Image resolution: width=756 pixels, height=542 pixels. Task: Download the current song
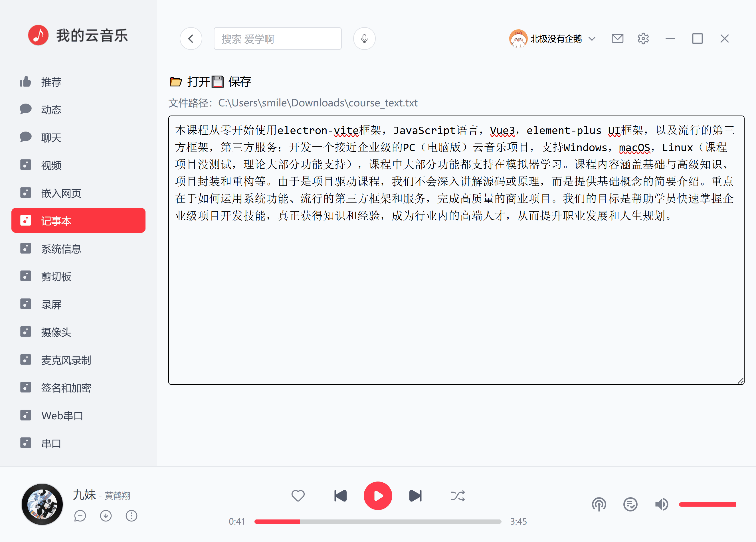click(x=106, y=516)
